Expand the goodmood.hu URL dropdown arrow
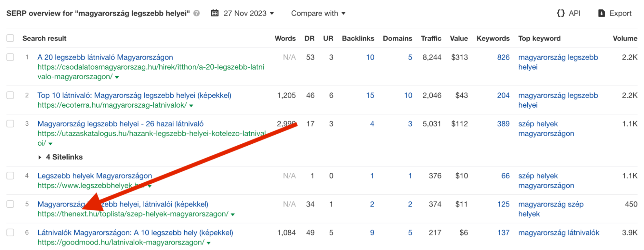 [208, 243]
